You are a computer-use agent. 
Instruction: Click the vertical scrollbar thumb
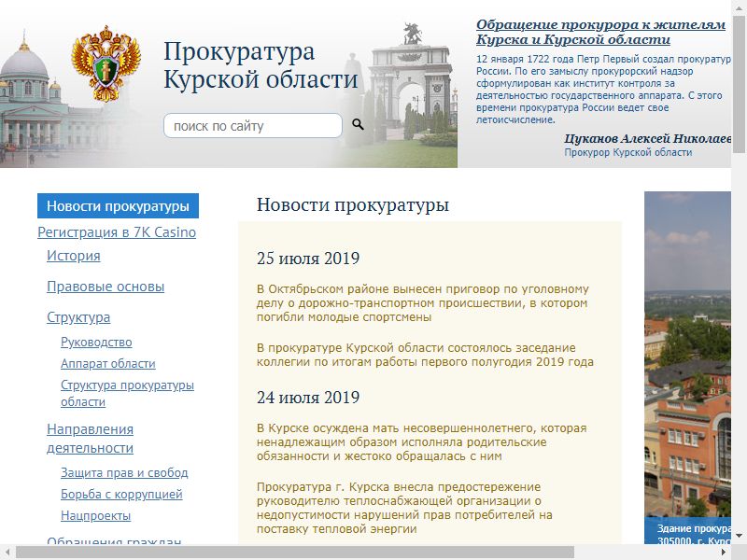click(x=740, y=84)
